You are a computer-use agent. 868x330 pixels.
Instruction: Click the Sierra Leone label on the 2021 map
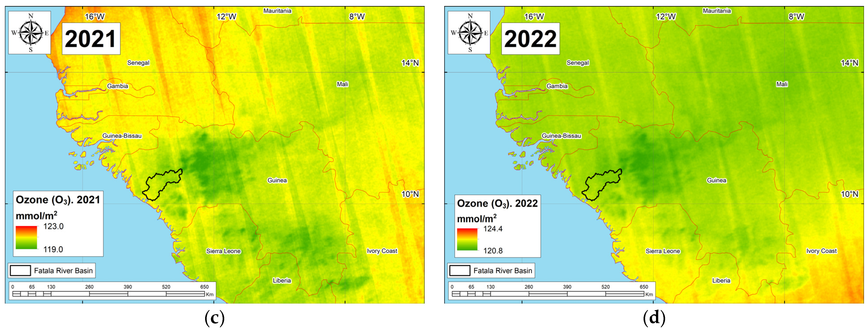click(x=223, y=251)
